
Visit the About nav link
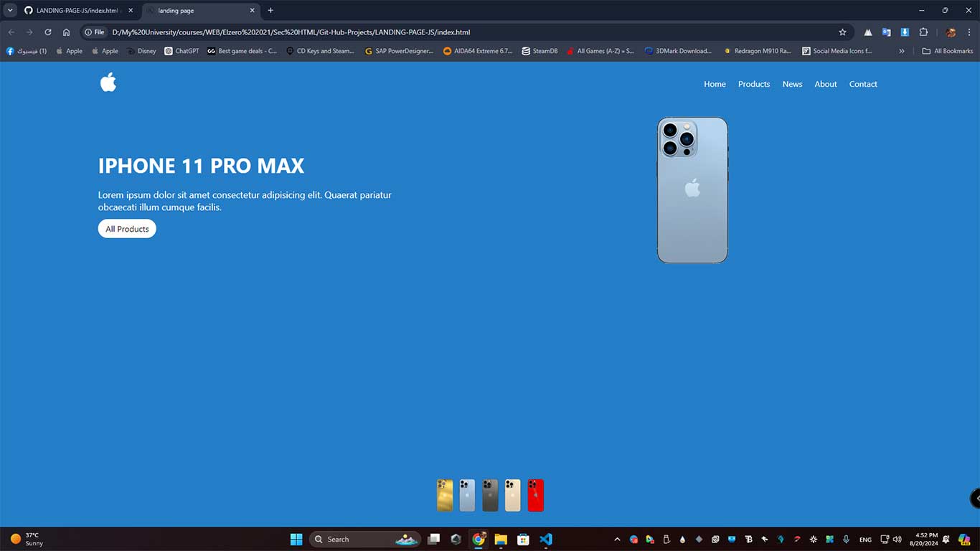[826, 84]
